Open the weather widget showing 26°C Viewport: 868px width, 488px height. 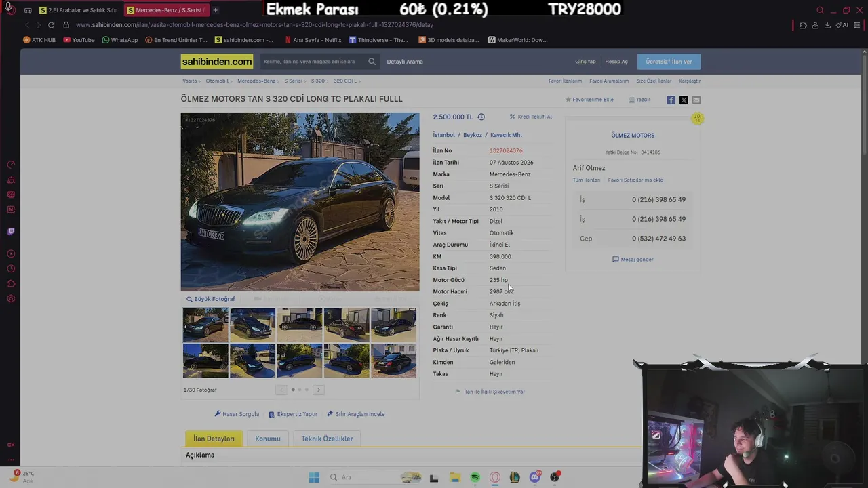pos(22,477)
